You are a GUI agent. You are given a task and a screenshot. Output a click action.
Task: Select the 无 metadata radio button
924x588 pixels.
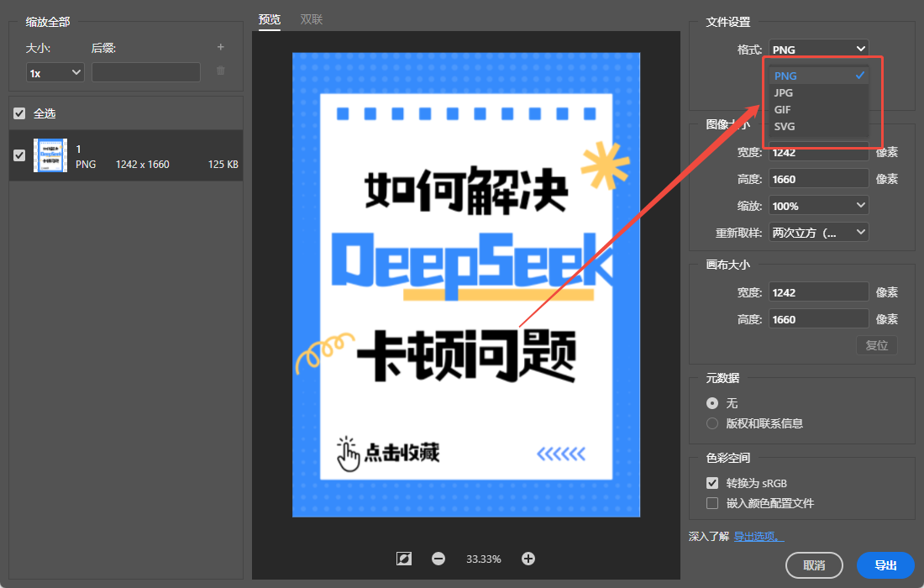(712, 403)
